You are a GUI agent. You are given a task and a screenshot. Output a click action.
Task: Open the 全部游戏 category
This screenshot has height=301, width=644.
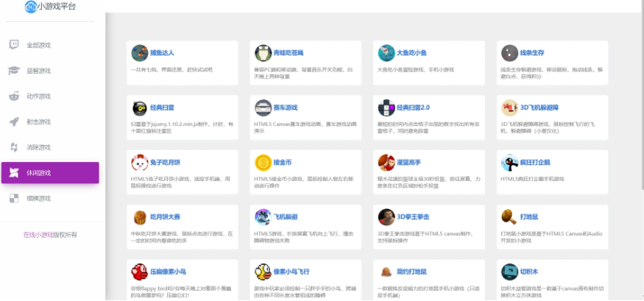(38, 45)
